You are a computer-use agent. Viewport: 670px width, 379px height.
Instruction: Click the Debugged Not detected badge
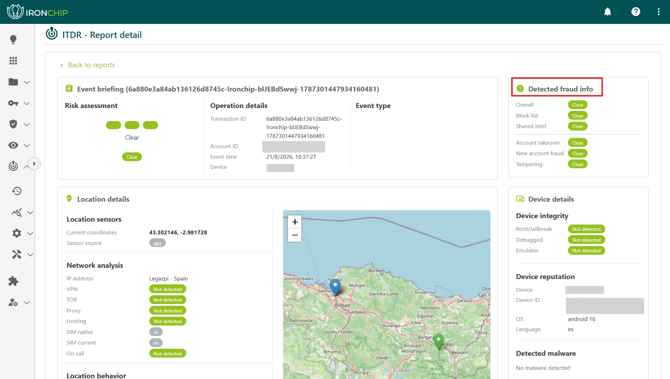[x=586, y=240]
